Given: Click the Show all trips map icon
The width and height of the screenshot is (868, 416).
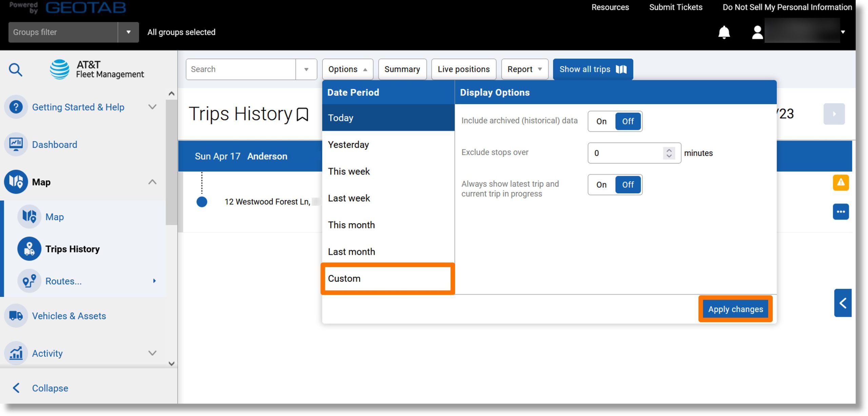Looking at the screenshot, I should pyautogui.click(x=621, y=69).
